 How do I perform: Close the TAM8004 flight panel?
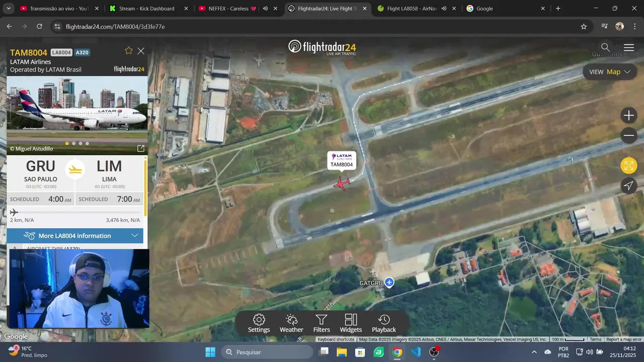click(141, 51)
